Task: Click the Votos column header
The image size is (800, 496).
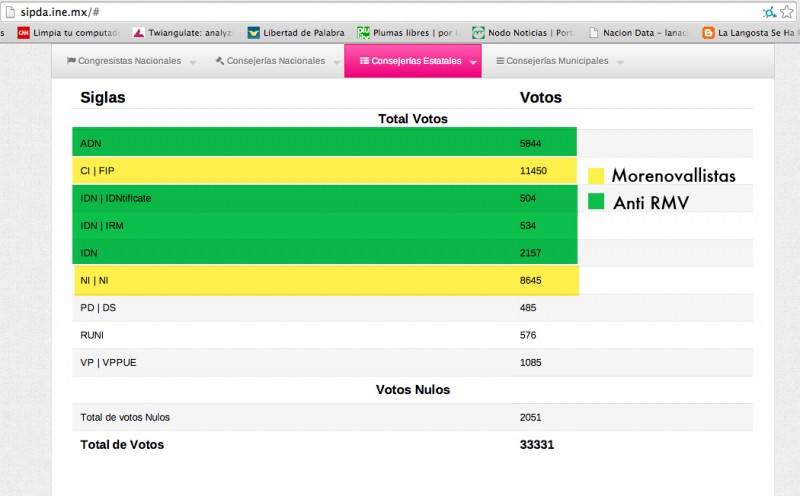Action: point(540,97)
